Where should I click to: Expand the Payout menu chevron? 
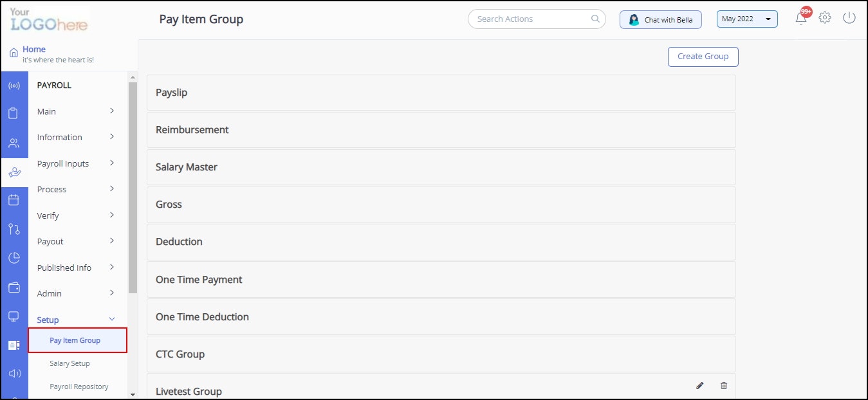pos(112,241)
